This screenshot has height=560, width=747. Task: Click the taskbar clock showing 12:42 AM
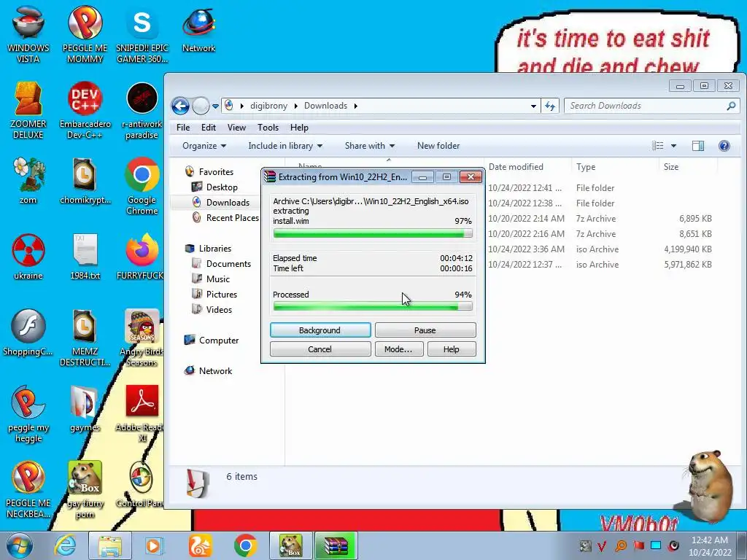click(709, 545)
